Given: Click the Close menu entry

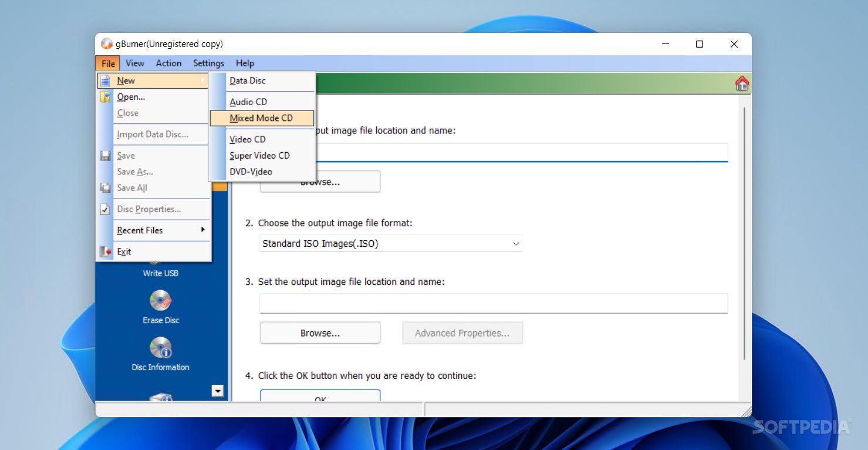Looking at the screenshot, I should (154, 113).
